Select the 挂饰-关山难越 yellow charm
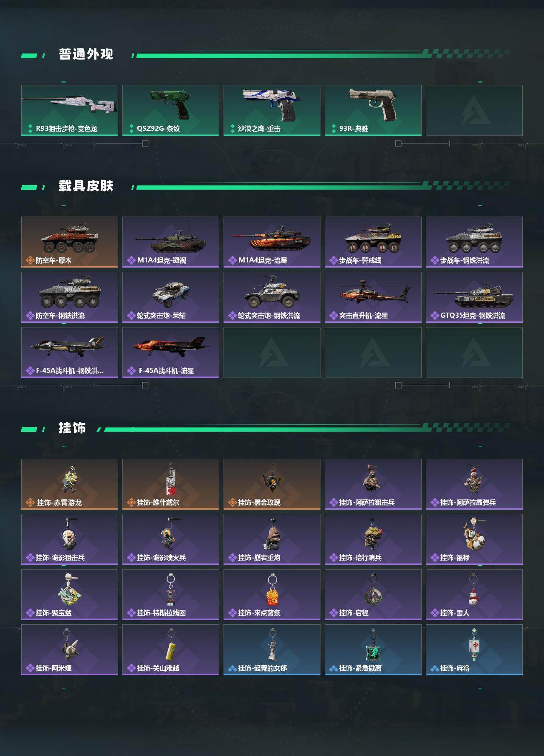Viewport: 544px width, 756px height. (171, 650)
